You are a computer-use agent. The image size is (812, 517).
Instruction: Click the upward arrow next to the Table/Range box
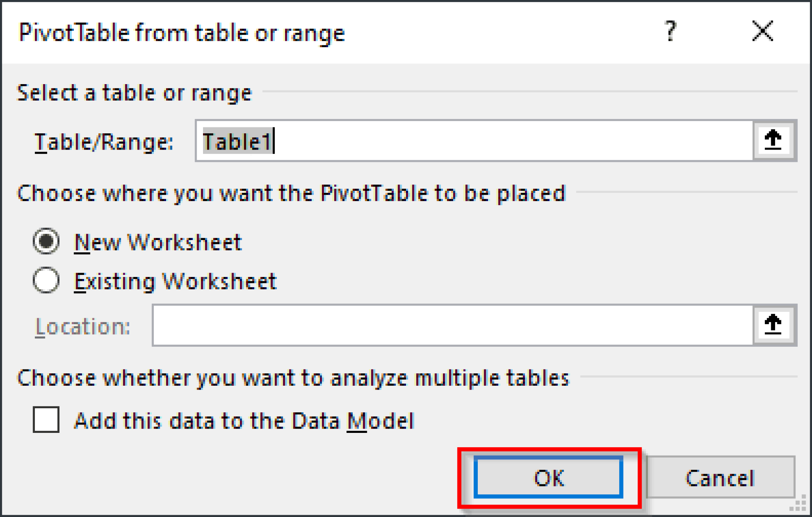point(773,140)
